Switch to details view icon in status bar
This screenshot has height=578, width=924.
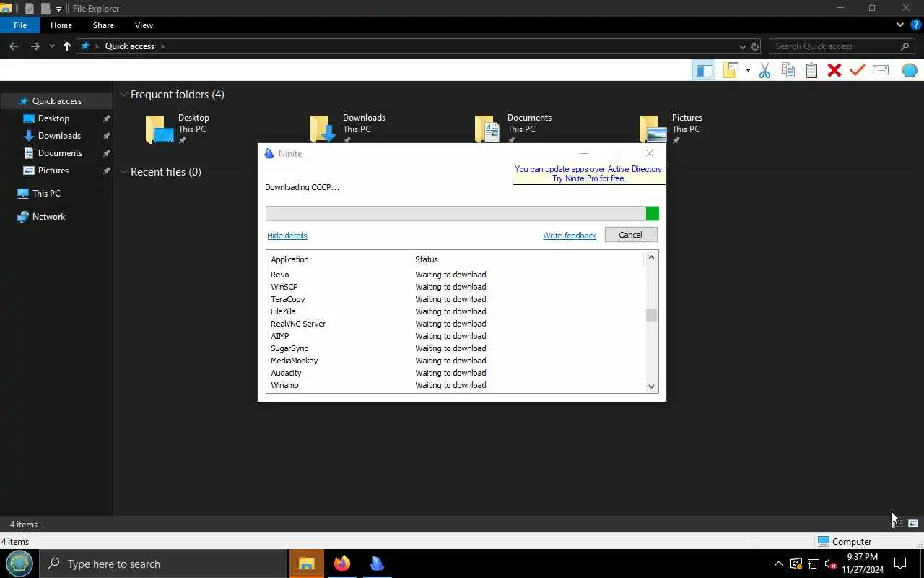tap(898, 524)
